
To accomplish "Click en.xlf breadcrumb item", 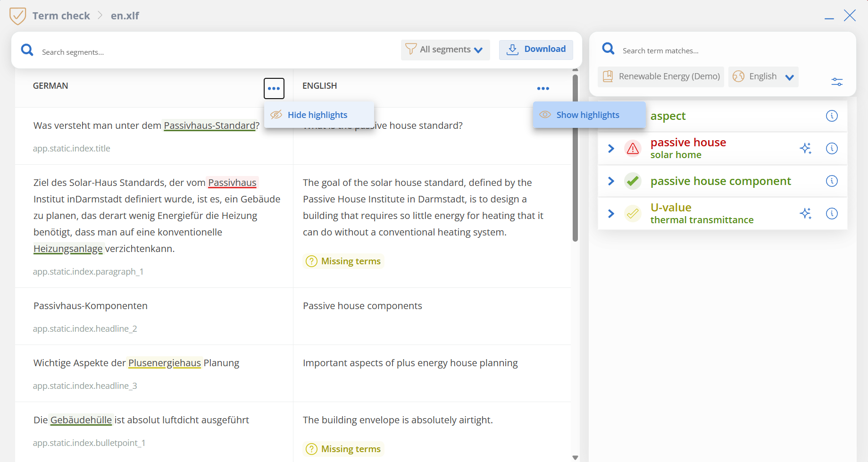I will click(x=125, y=16).
